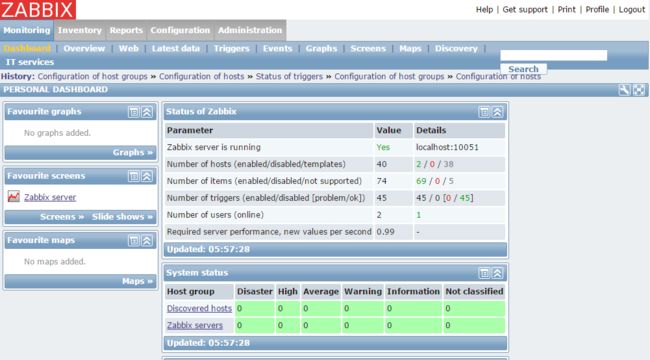Image resolution: width=650 pixels, height=360 pixels.
Task: Click the green Yes value
Action: (x=383, y=147)
